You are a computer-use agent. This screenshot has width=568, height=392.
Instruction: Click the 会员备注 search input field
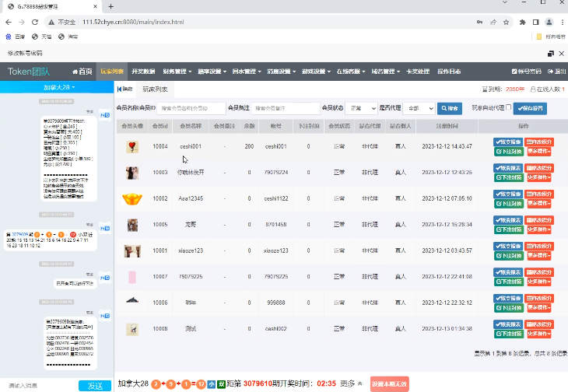pyautogui.click(x=286, y=109)
